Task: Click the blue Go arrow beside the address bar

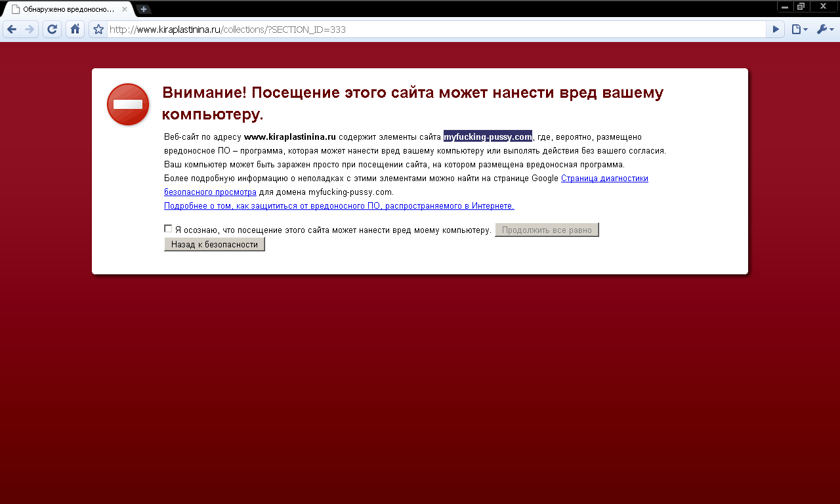Action: [x=775, y=29]
